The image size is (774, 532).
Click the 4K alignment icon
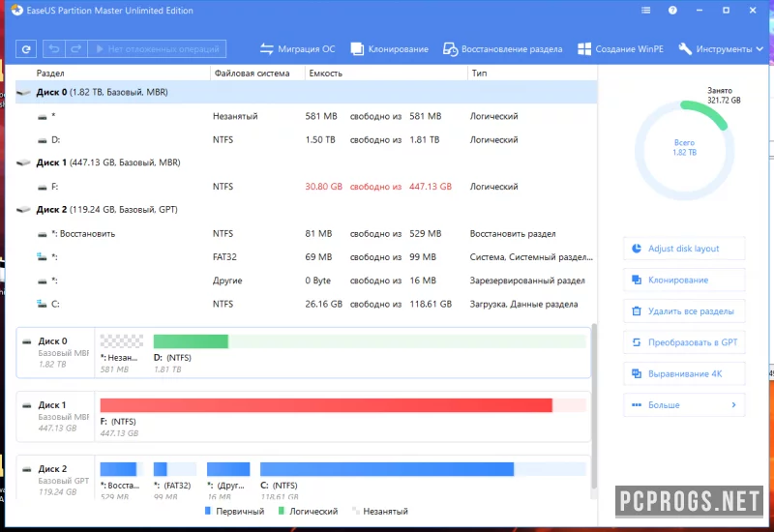coord(637,373)
